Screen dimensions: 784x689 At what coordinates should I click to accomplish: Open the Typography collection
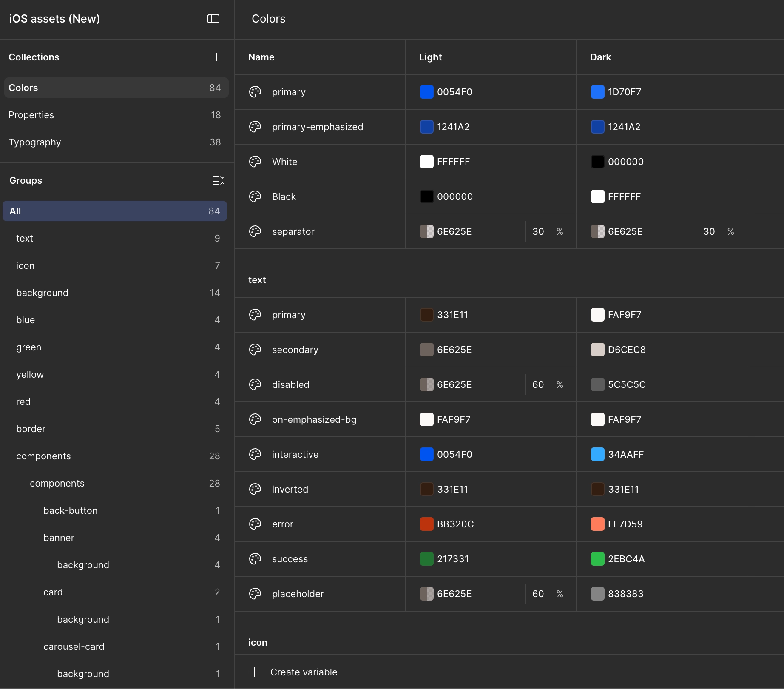(116, 142)
